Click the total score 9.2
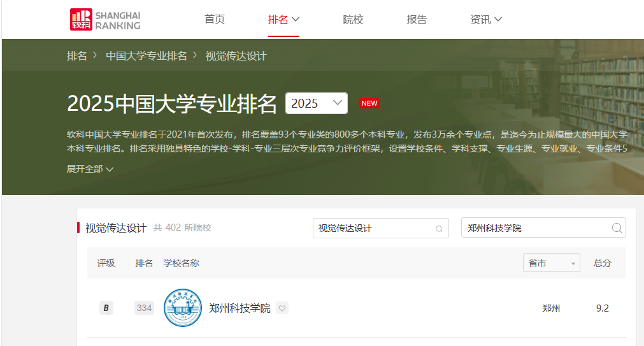Image resolution: width=644 pixels, height=346 pixels. coord(603,308)
